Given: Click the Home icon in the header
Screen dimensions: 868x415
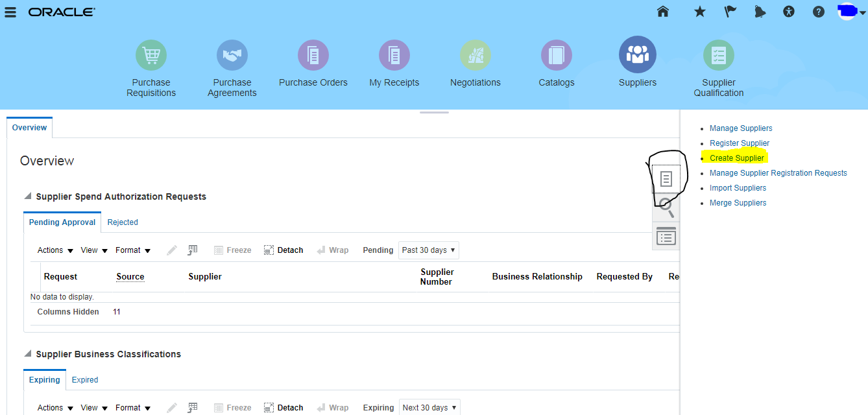Looking at the screenshot, I should 662,11.
